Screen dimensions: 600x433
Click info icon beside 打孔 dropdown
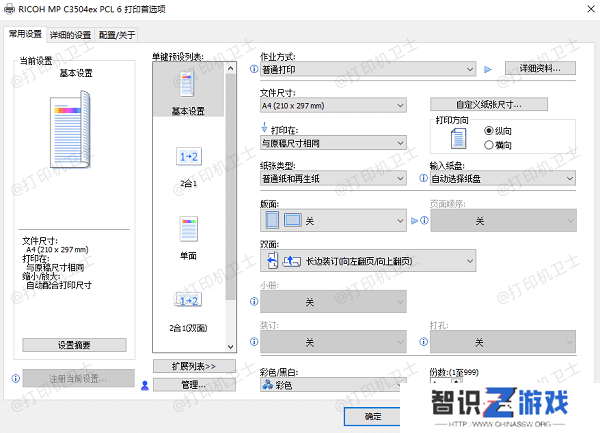(x=423, y=342)
